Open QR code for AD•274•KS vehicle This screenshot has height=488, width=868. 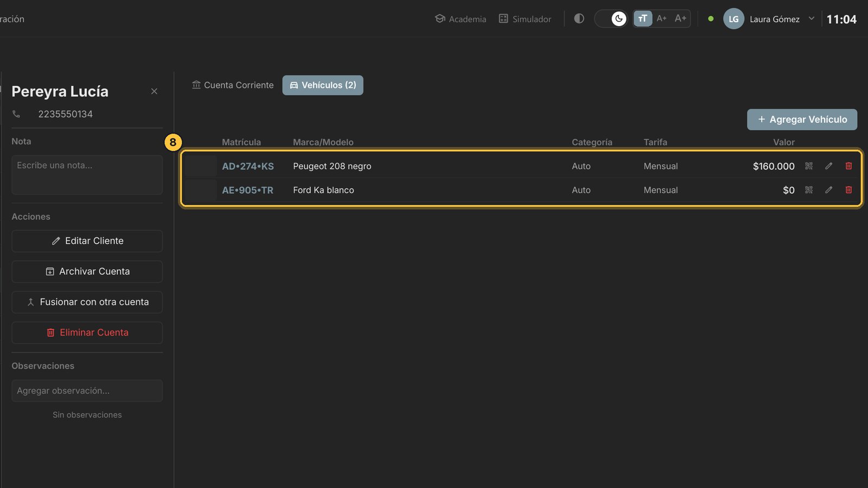click(x=809, y=166)
